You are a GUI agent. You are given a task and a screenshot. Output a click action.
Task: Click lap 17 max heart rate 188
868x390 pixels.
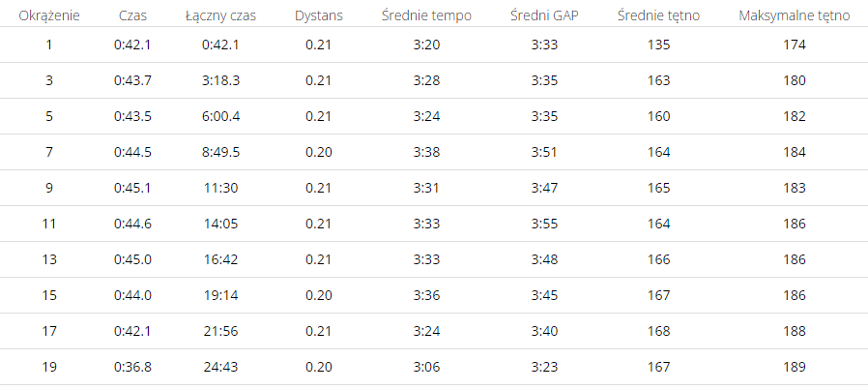794,331
